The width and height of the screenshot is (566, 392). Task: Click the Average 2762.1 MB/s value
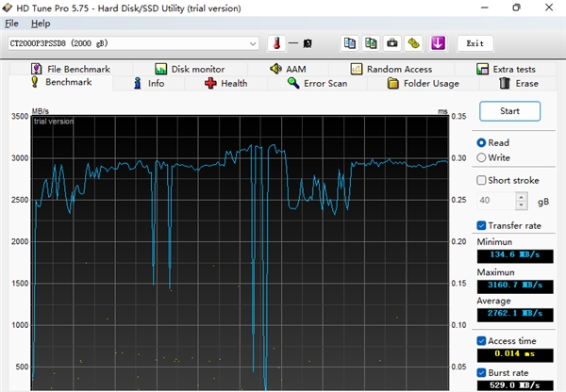[x=515, y=315]
